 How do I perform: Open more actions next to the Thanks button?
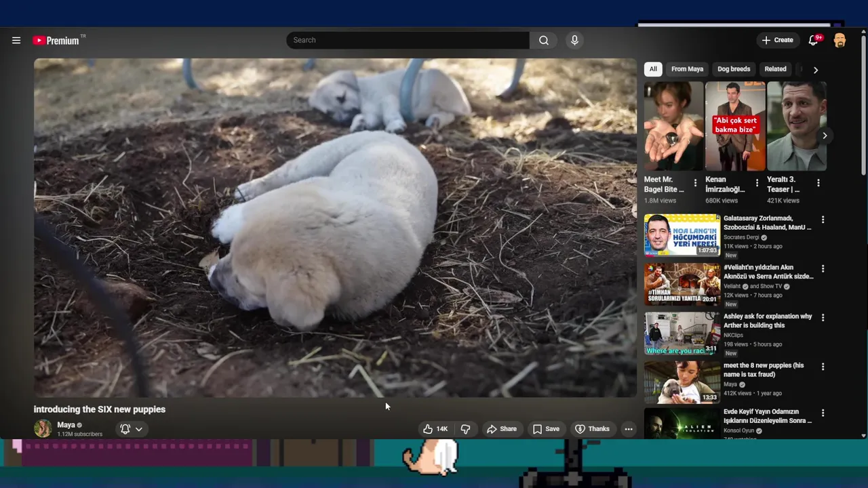click(x=629, y=429)
